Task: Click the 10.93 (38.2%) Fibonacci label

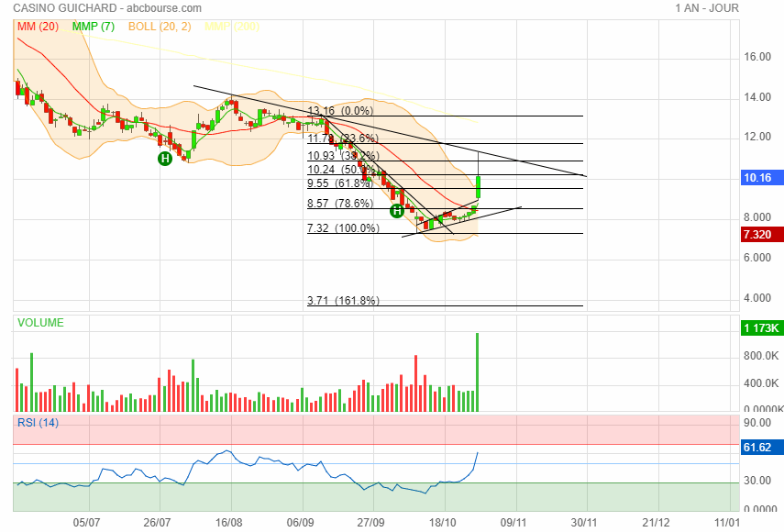Action: pyautogui.click(x=344, y=156)
